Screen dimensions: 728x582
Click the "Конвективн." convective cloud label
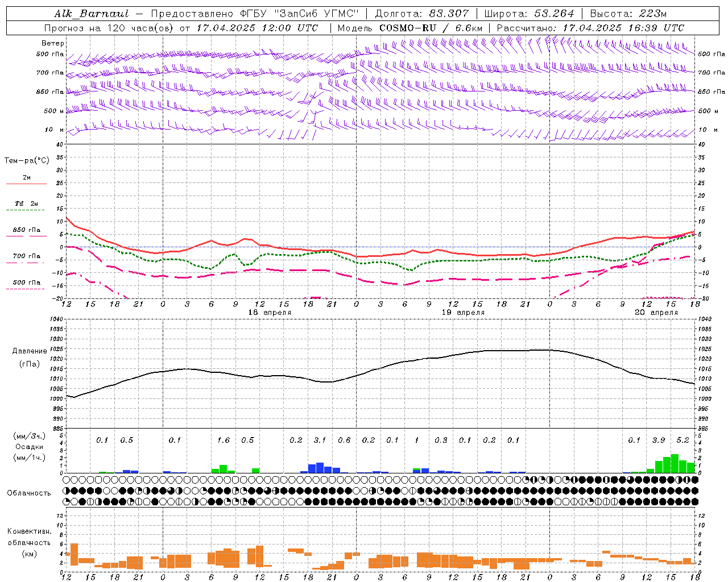29,531
